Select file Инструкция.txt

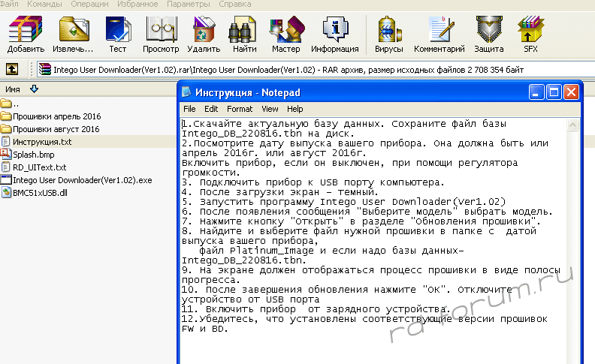42,142
